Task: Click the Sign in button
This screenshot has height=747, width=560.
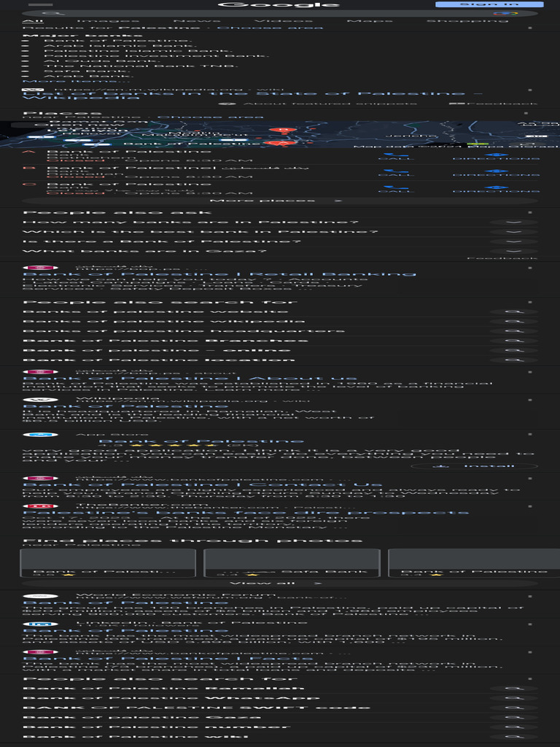Action: (489, 4)
